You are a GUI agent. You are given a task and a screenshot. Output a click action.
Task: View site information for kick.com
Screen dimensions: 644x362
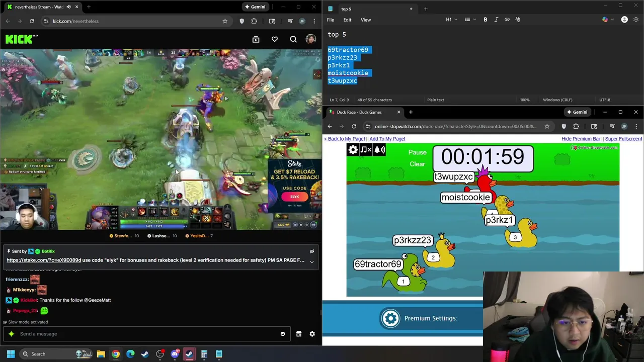click(x=46, y=21)
